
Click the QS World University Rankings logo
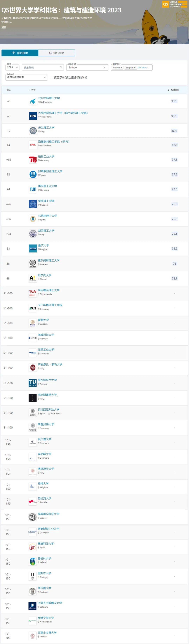pos(174,4)
